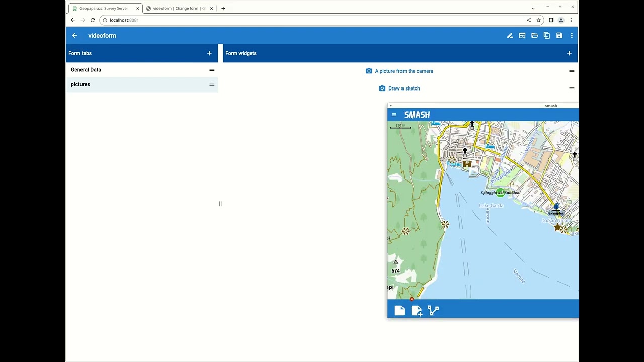Click the handle of 'A picture from the camera'

pyautogui.click(x=572, y=71)
